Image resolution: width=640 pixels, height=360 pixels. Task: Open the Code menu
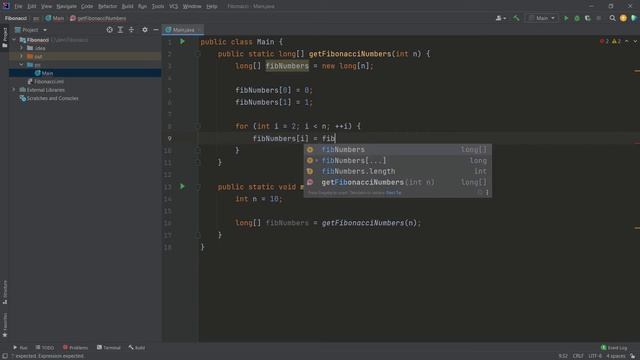click(87, 7)
